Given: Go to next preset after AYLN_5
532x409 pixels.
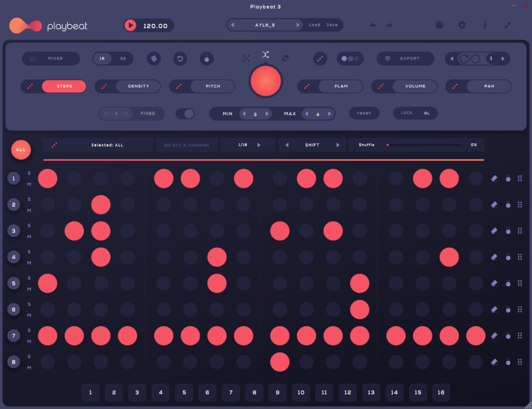Looking at the screenshot, I should pos(298,25).
